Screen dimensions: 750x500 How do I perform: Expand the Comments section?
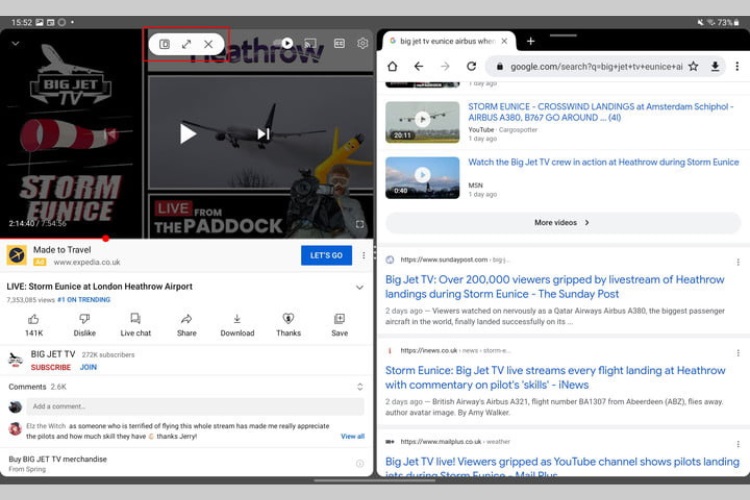point(360,387)
